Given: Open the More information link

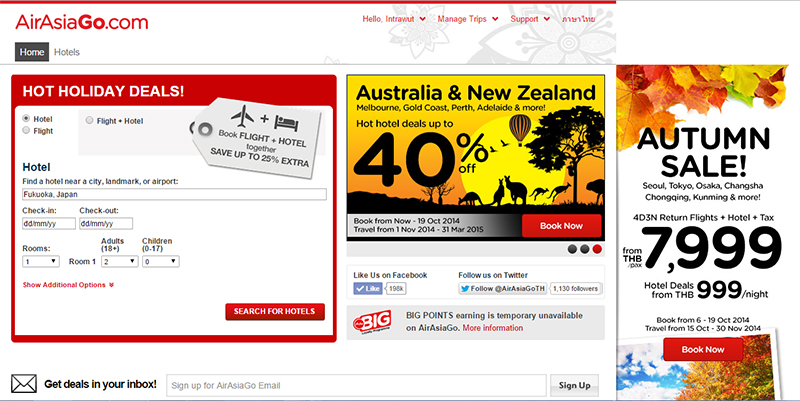Looking at the screenshot, I should [x=493, y=328].
